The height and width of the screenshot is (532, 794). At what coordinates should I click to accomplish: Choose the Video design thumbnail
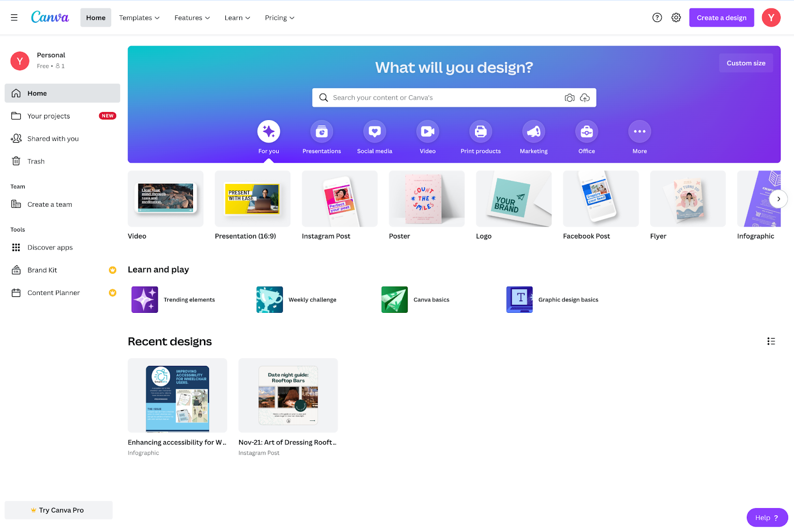[165, 199]
